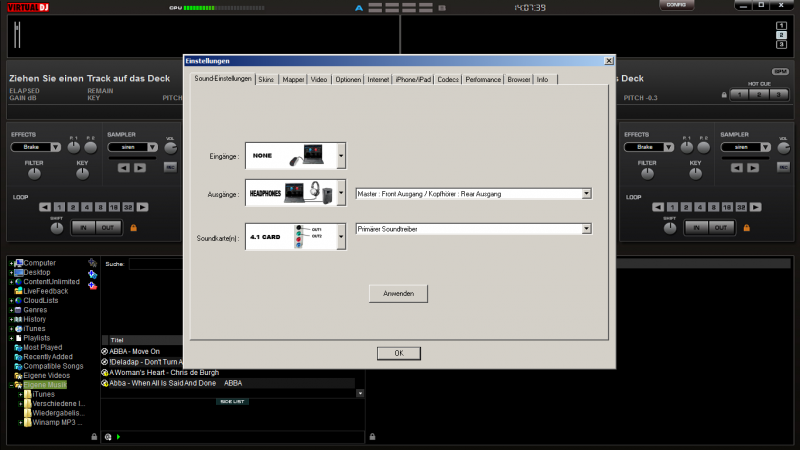This screenshot has height=450, width=800.
Task: Open the Ausgänge HEADPHONES output dropdown
Action: (341, 193)
